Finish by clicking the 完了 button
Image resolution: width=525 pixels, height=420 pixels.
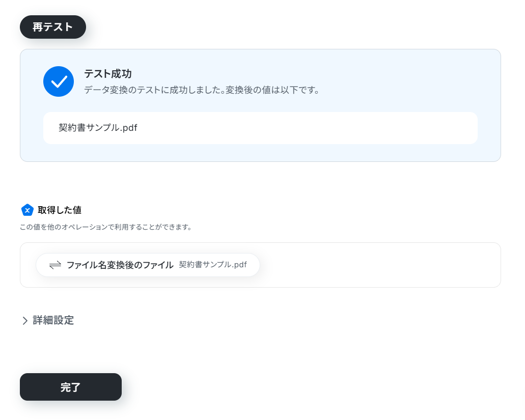[71, 387]
